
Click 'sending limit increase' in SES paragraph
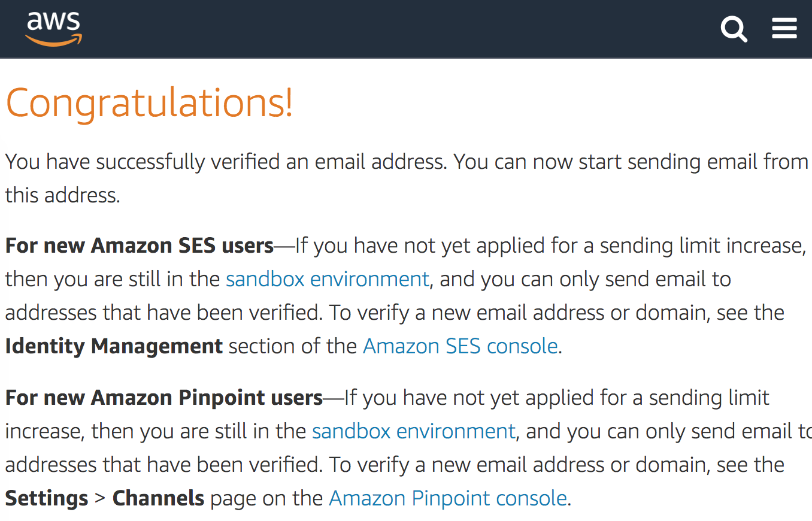click(x=702, y=246)
